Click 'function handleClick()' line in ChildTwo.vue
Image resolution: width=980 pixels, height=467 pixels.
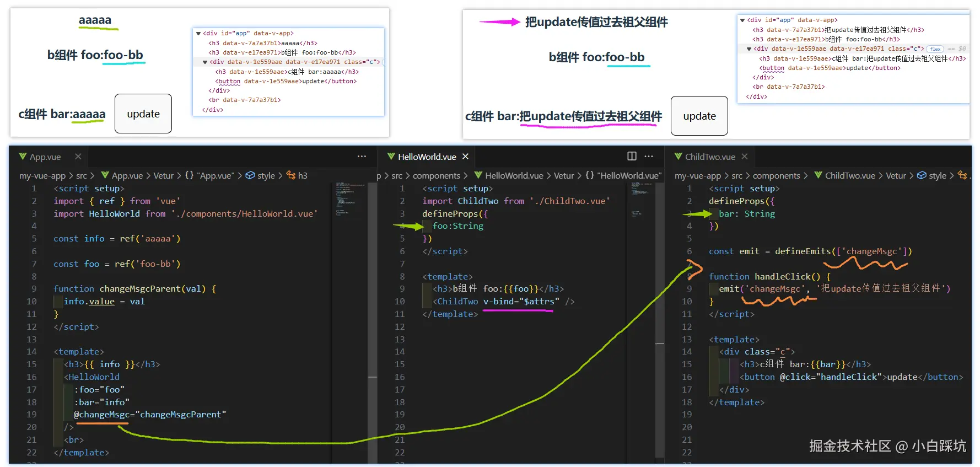(x=769, y=276)
